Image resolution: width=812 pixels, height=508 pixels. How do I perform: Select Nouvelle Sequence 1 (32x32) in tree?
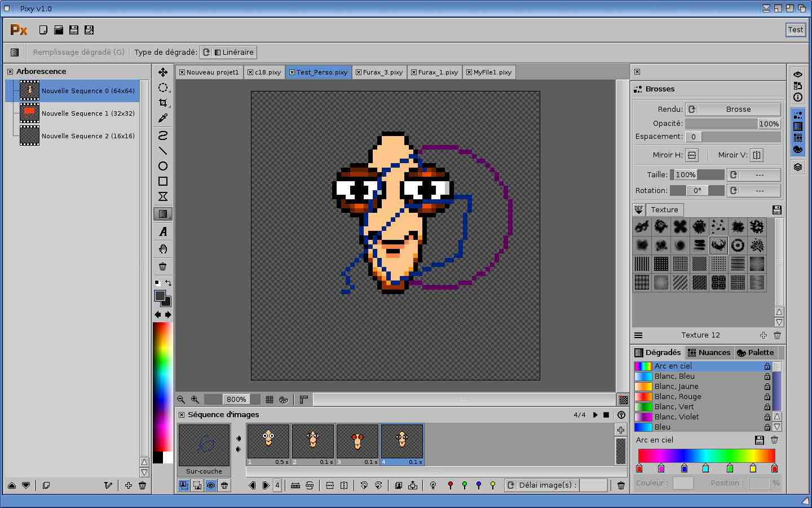(x=87, y=113)
